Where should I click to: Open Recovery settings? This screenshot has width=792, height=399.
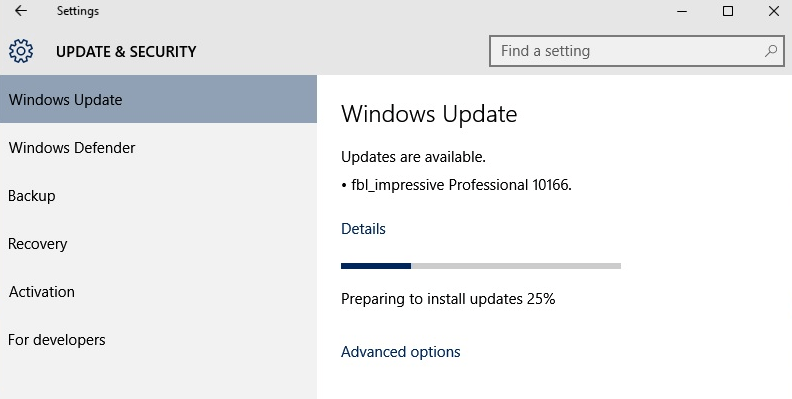(158, 243)
